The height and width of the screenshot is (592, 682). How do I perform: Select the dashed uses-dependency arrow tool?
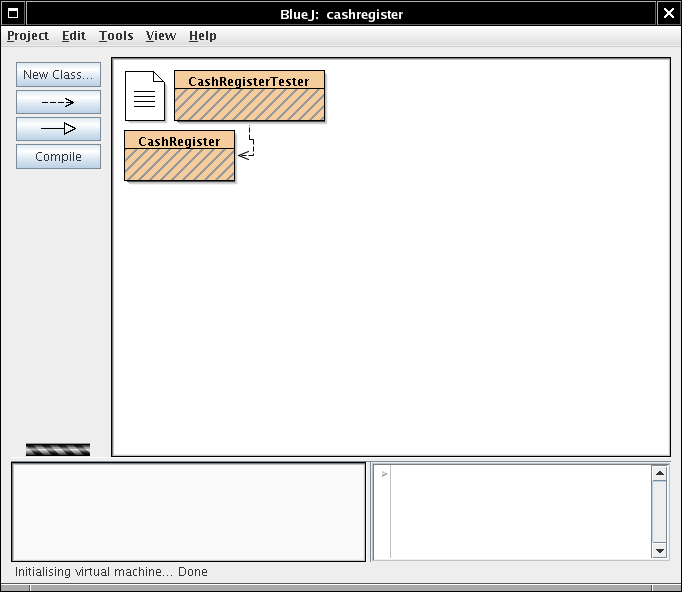pos(58,102)
